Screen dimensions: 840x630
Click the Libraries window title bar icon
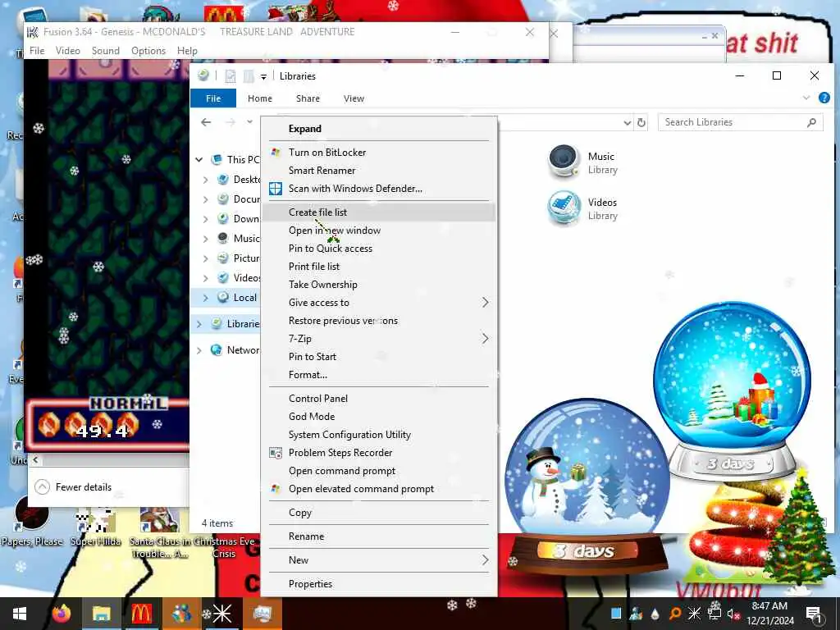(203, 75)
